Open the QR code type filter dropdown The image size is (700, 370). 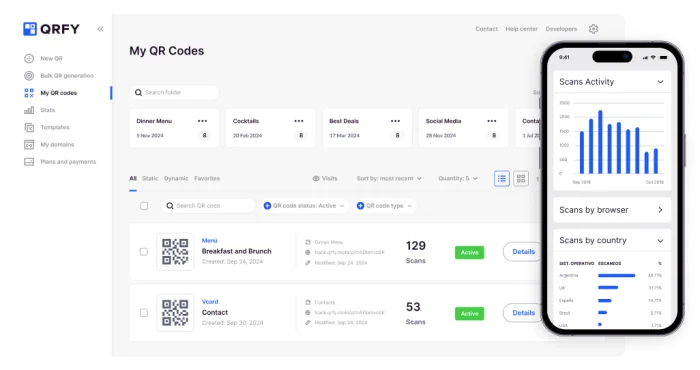pos(384,206)
